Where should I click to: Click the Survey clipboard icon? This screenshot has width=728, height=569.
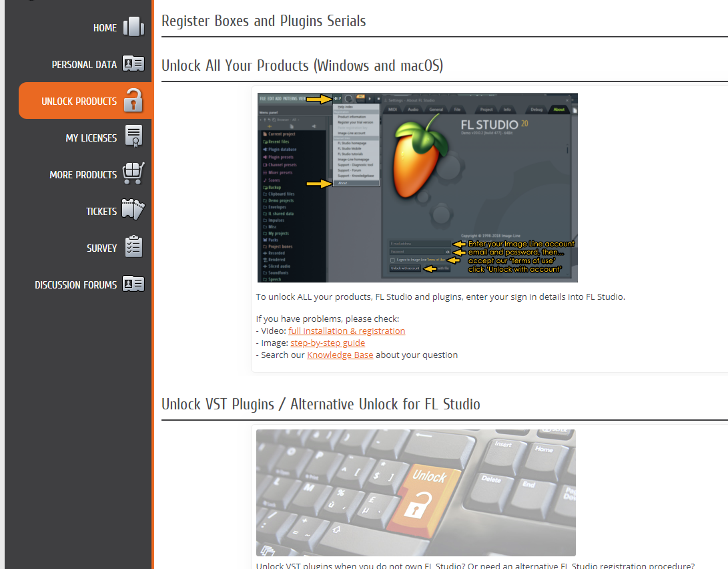[133, 246]
